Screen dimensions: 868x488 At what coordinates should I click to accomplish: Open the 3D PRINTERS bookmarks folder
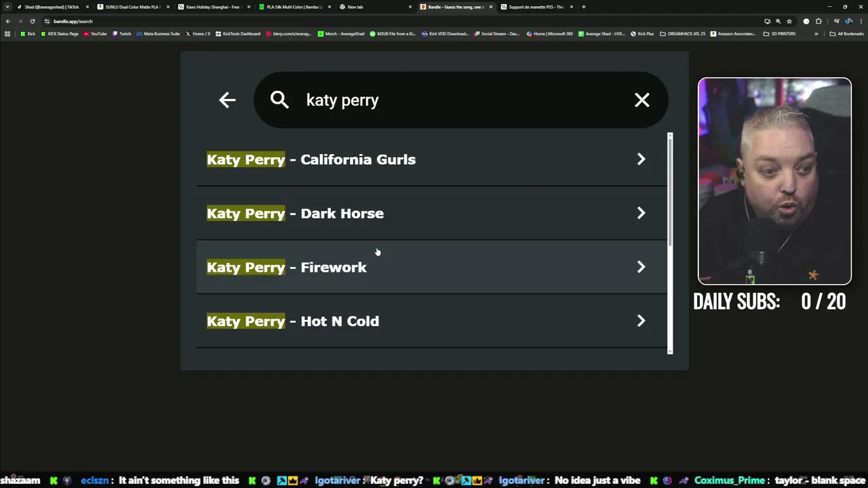pyautogui.click(x=780, y=34)
